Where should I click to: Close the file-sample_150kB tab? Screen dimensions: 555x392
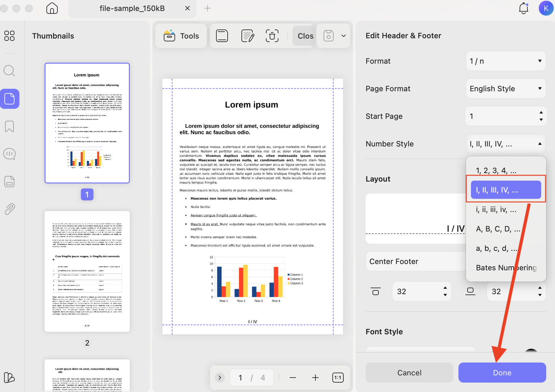coord(188,8)
